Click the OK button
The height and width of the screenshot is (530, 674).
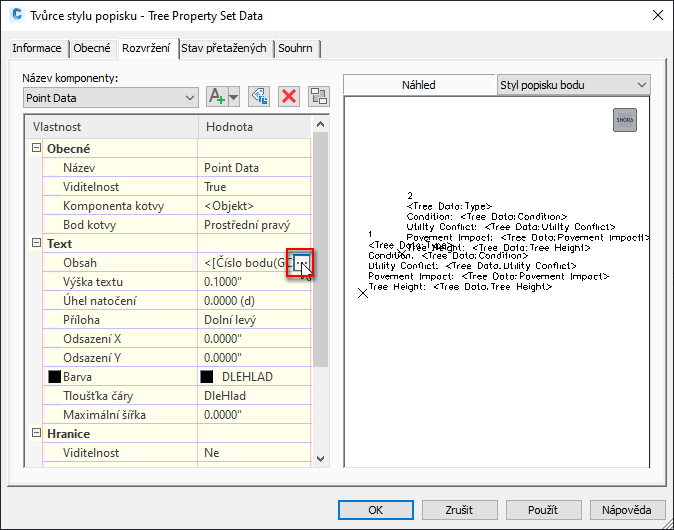pos(376,510)
